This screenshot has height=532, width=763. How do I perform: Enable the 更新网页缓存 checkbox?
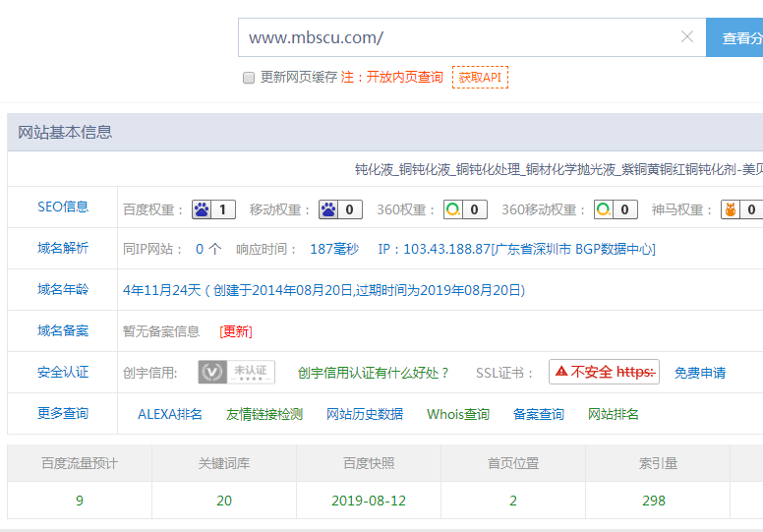pos(248,78)
